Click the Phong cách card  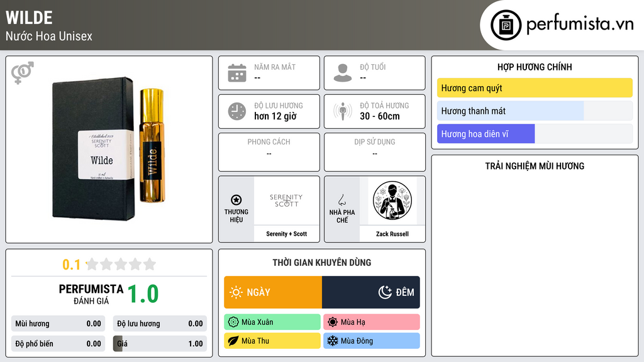[x=269, y=152]
